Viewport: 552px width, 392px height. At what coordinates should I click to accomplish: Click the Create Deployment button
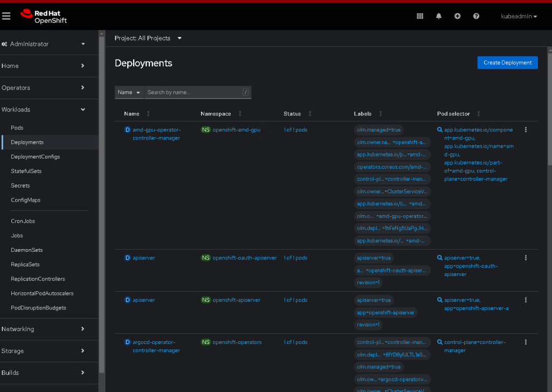click(507, 63)
